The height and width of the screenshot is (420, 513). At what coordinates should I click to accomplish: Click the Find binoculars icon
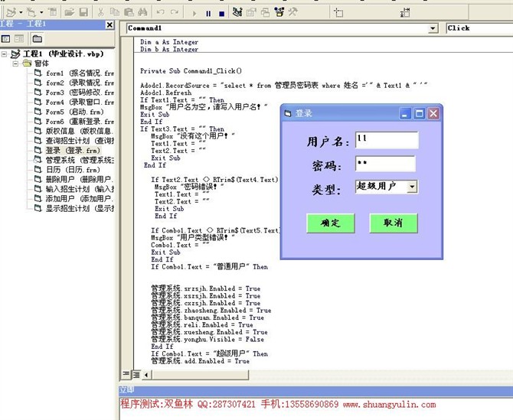(142, 12)
